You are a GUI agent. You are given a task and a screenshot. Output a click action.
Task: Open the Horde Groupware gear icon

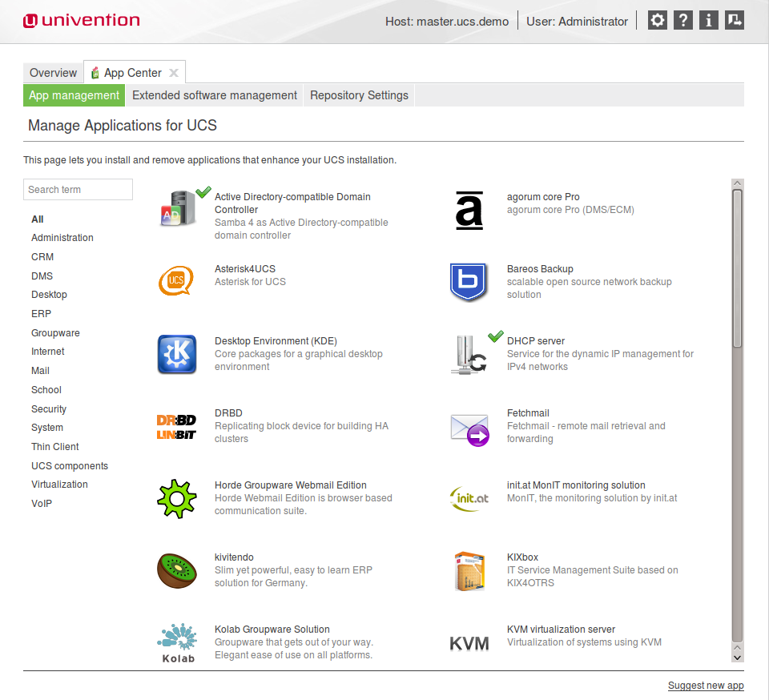click(176, 498)
